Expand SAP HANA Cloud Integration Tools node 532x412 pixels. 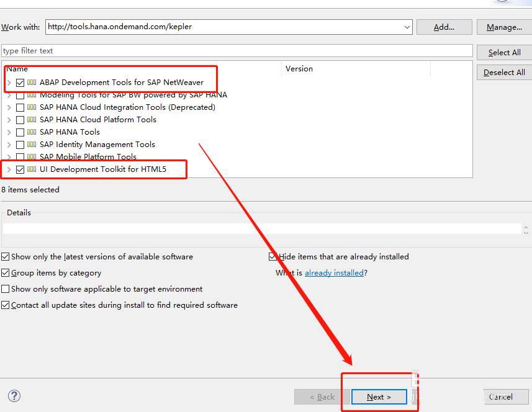9,107
